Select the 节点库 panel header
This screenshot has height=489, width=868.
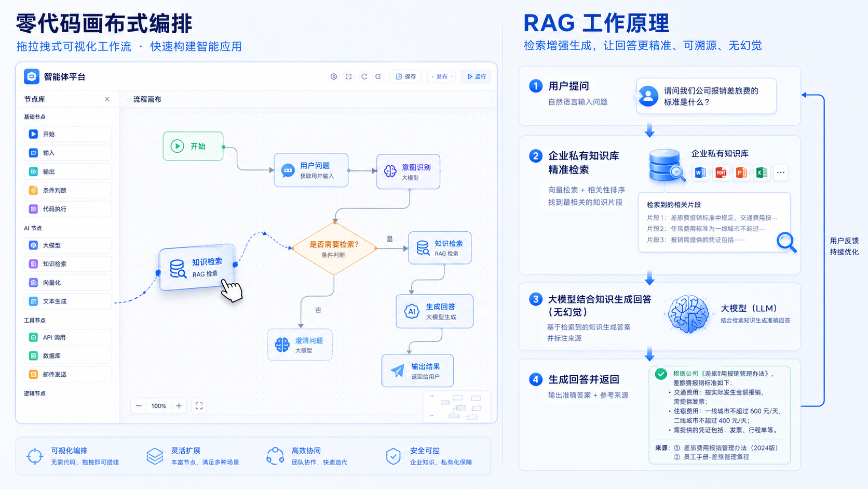tap(35, 99)
